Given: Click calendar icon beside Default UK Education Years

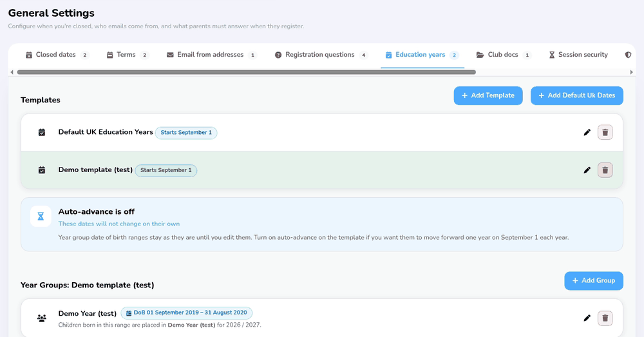Looking at the screenshot, I should 41,132.
